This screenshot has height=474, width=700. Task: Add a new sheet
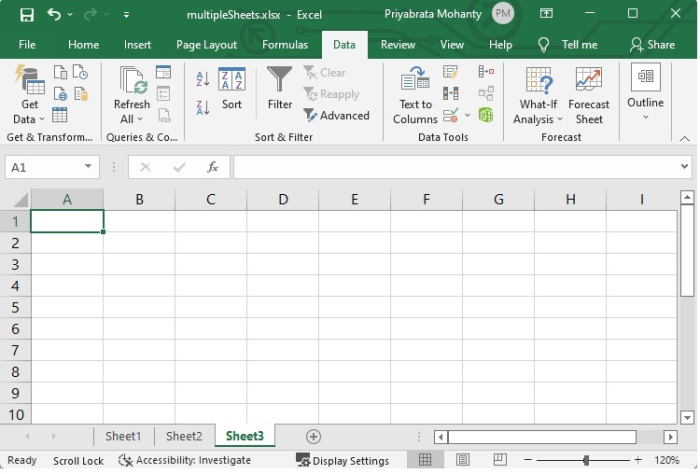[x=313, y=437]
